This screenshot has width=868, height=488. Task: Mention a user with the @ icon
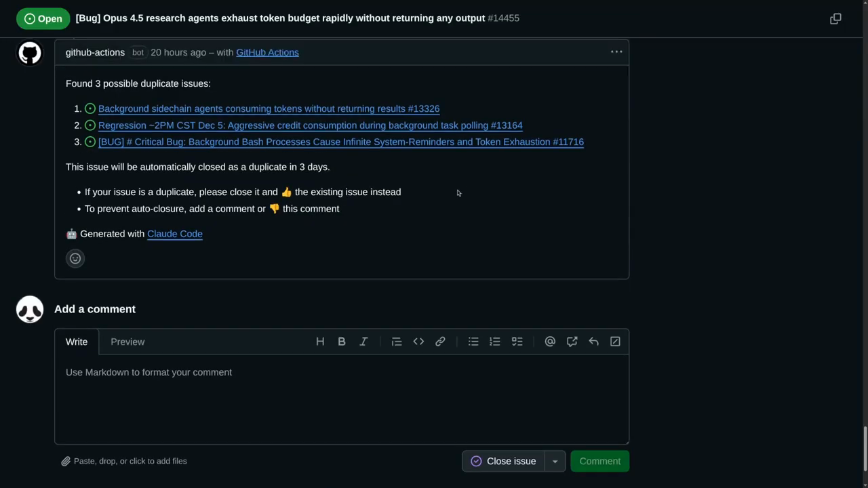click(550, 342)
